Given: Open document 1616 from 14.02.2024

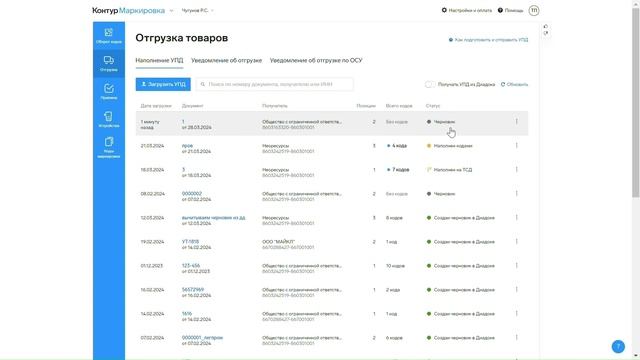Looking at the screenshot, I should point(187,313).
